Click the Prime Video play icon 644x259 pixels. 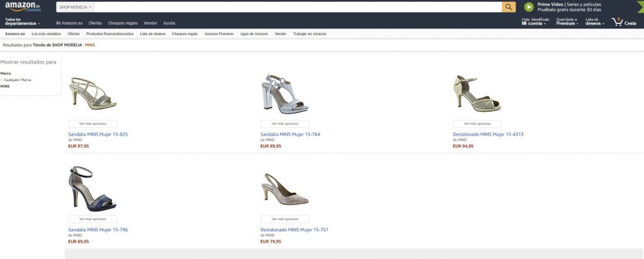tap(529, 7)
